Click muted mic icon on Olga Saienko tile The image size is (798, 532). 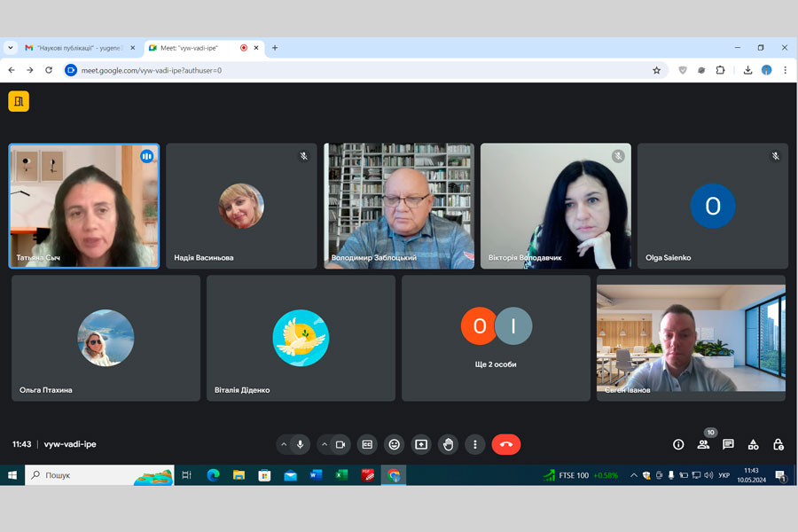coord(775,156)
